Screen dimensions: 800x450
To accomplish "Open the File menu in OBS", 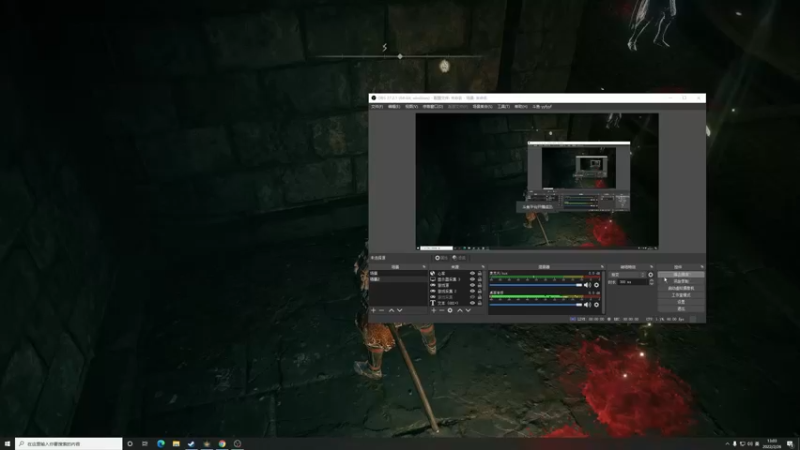I will [377, 107].
